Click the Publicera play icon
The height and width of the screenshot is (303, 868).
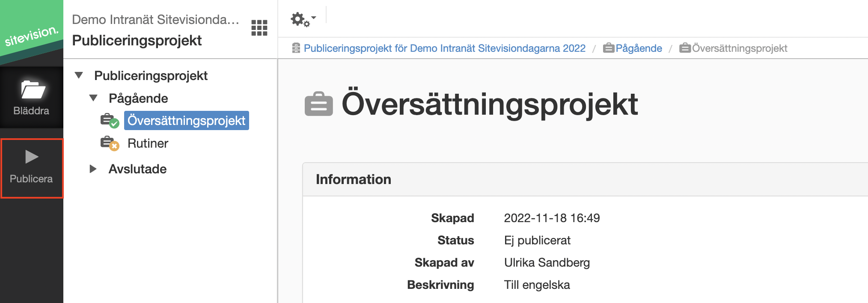[x=32, y=157]
